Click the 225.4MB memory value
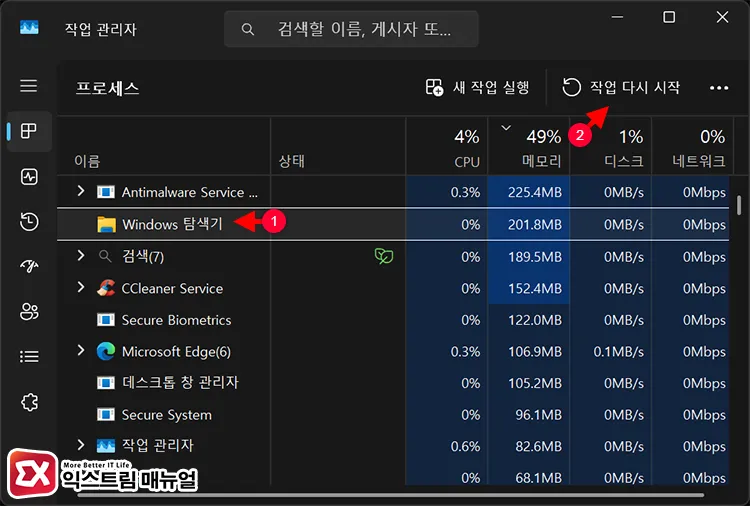Viewport: 750px width, 506px height. click(x=535, y=192)
